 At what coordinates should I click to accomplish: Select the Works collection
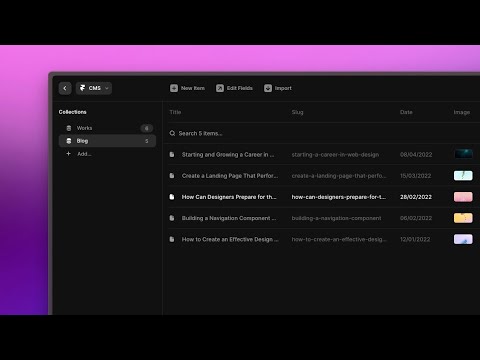pos(107,128)
